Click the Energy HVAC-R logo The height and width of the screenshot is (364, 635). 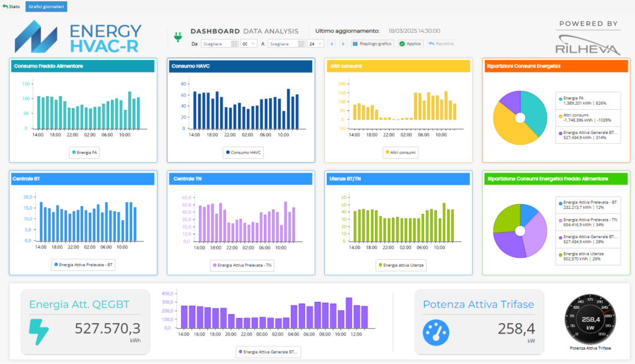pos(79,37)
